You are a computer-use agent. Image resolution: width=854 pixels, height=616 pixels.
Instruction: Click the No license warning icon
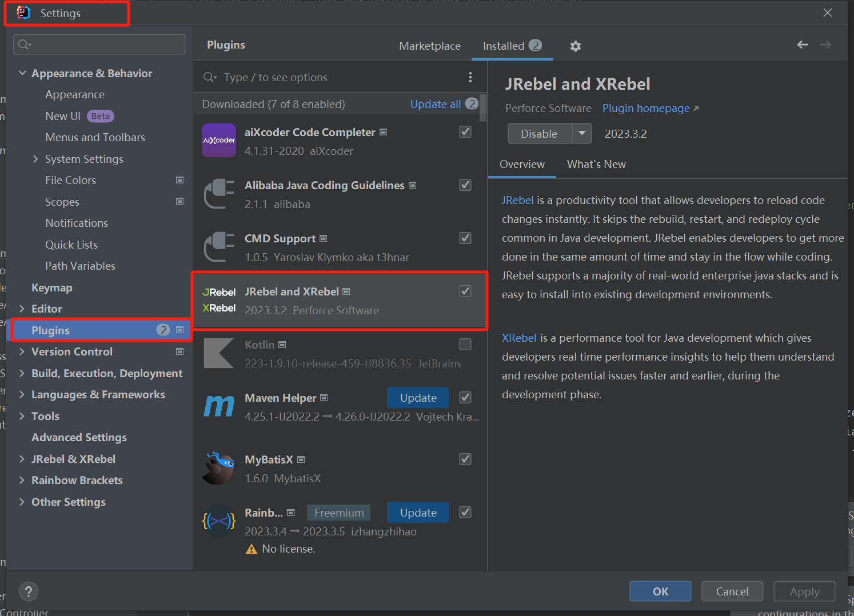(x=252, y=549)
